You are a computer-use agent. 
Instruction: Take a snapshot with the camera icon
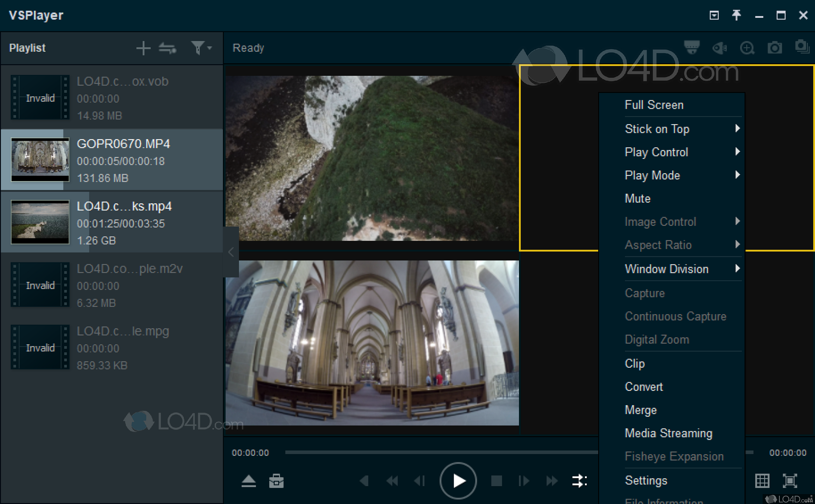pyautogui.click(x=775, y=48)
